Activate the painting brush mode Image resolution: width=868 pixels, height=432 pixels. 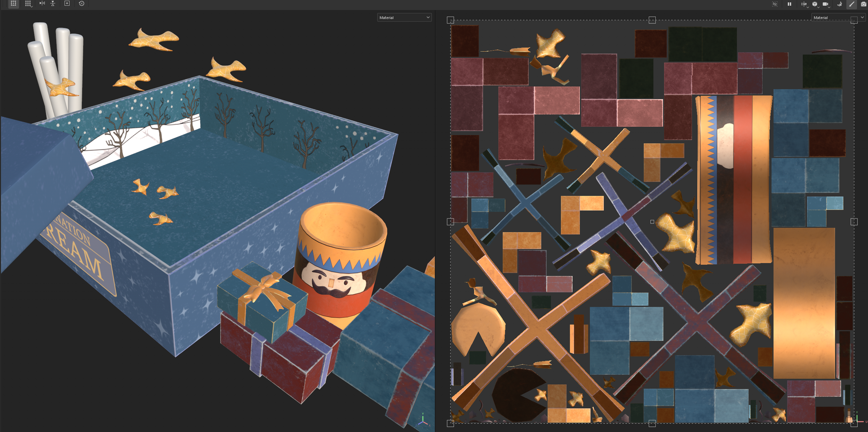click(x=852, y=4)
